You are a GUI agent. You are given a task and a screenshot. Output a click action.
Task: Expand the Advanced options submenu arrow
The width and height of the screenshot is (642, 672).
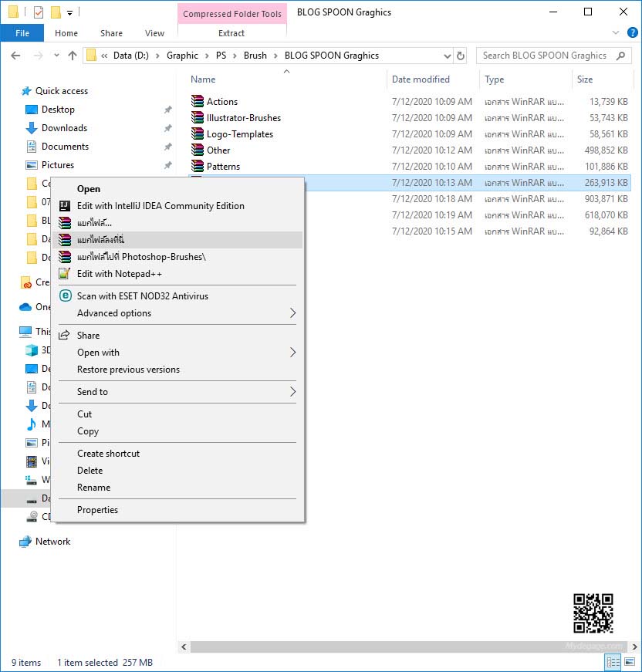pos(292,313)
